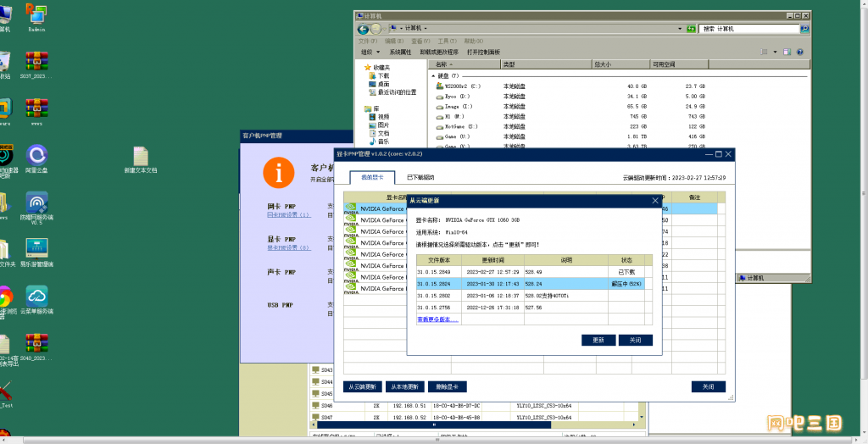Click the refresh button beside the address bar
This screenshot has width=868, height=444.
pos(691,29)
